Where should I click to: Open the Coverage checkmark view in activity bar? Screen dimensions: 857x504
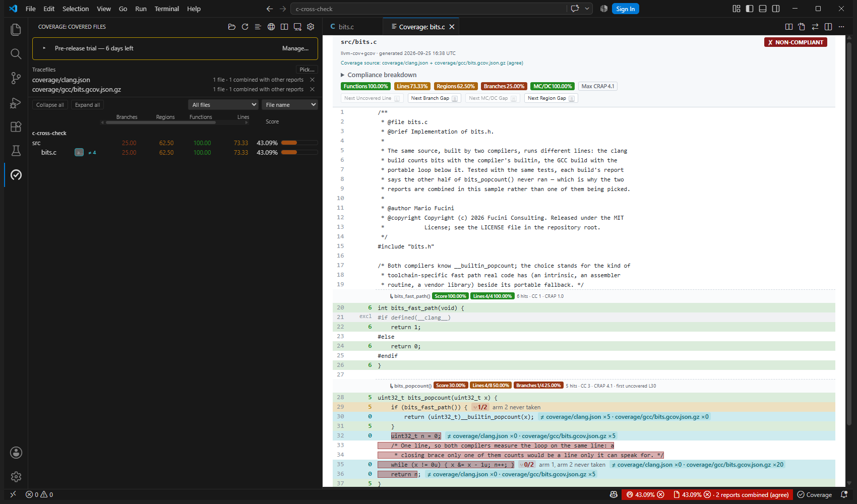click(16, 175)
